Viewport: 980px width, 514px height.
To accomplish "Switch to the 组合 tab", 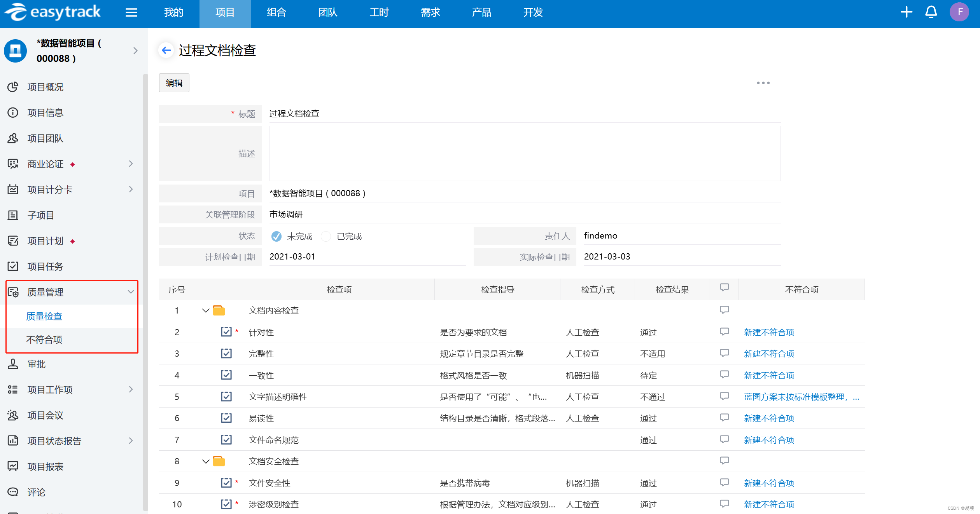I will (x=276, y=12).
